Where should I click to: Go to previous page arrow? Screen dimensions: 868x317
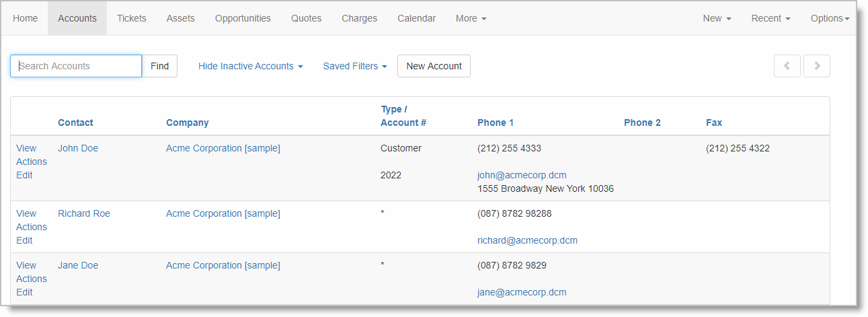[x=787, y=66]
